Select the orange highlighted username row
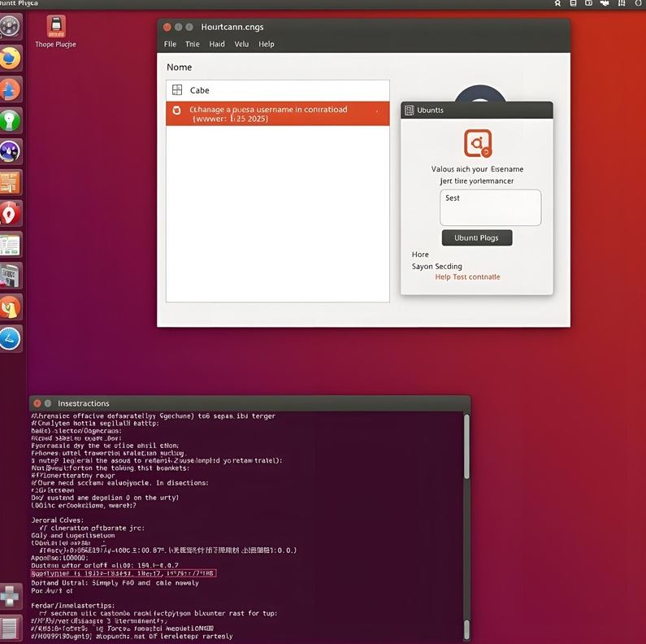Image resolution: width=646 pixels, height=644 pixels. [x=278, y=114]
